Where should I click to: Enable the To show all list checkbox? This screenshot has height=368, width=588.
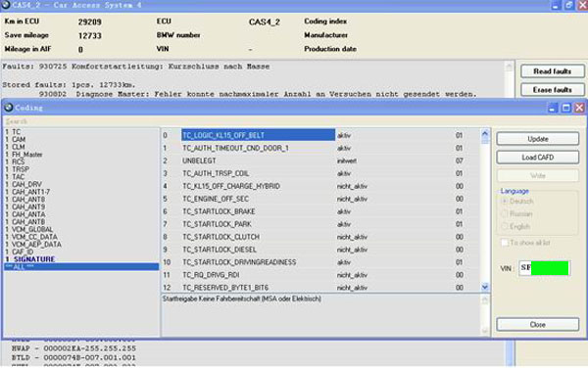click(x=505, y=243)
